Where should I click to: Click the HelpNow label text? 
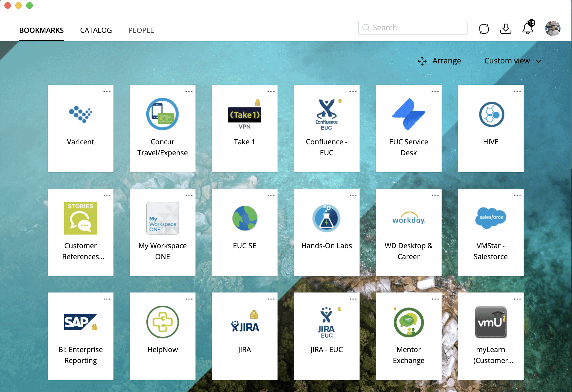162,349
